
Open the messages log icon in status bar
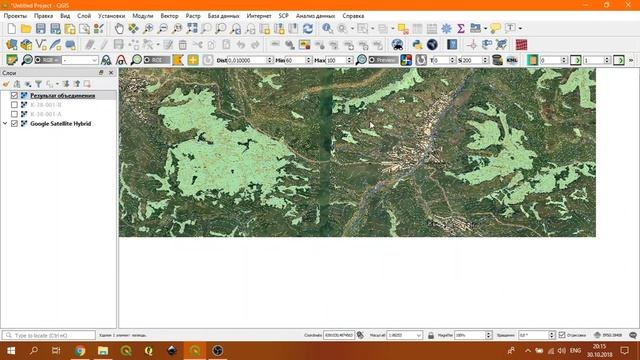click(x=633, y=335)
